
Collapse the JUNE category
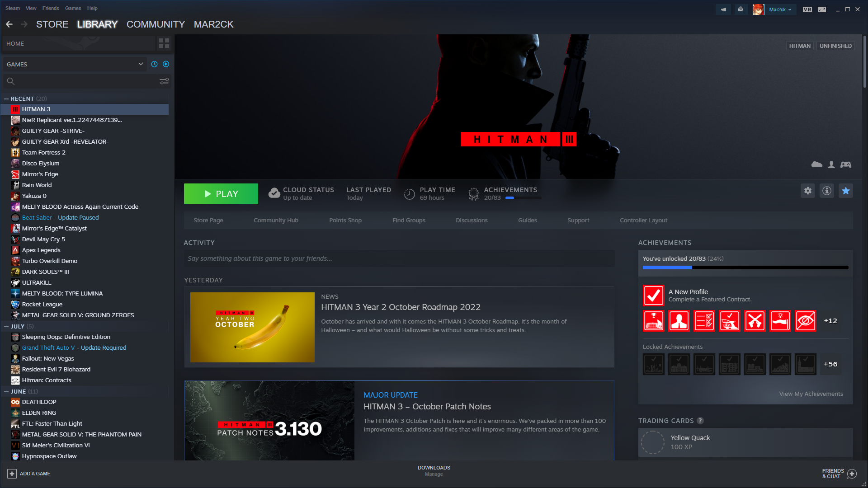(x=6, y=391)
